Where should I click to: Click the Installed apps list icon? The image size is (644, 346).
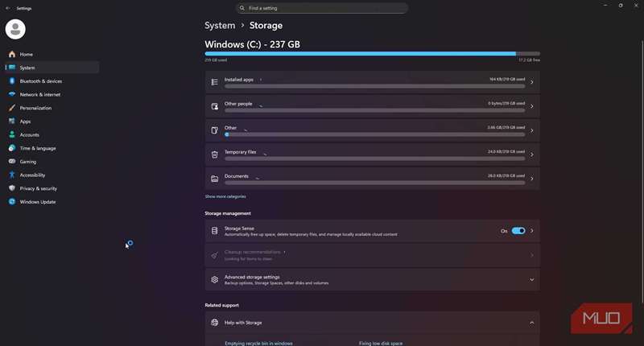(214, 82)
